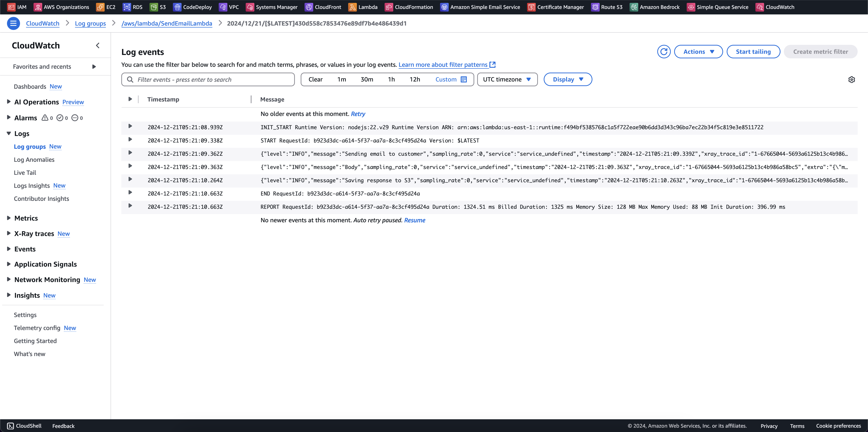The height and width of the screenshot is (432, 868).
Task: Open the CloudWatch shortcut icon in top bar
Action: tap(760, 7)
